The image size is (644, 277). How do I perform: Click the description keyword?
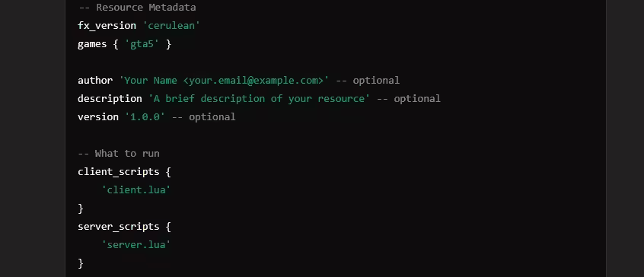[110, 98]
